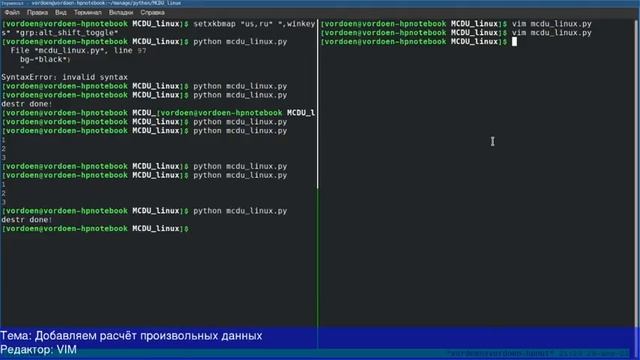
Task: Click the last 'destr done!' output line
Action: point(27,220)
